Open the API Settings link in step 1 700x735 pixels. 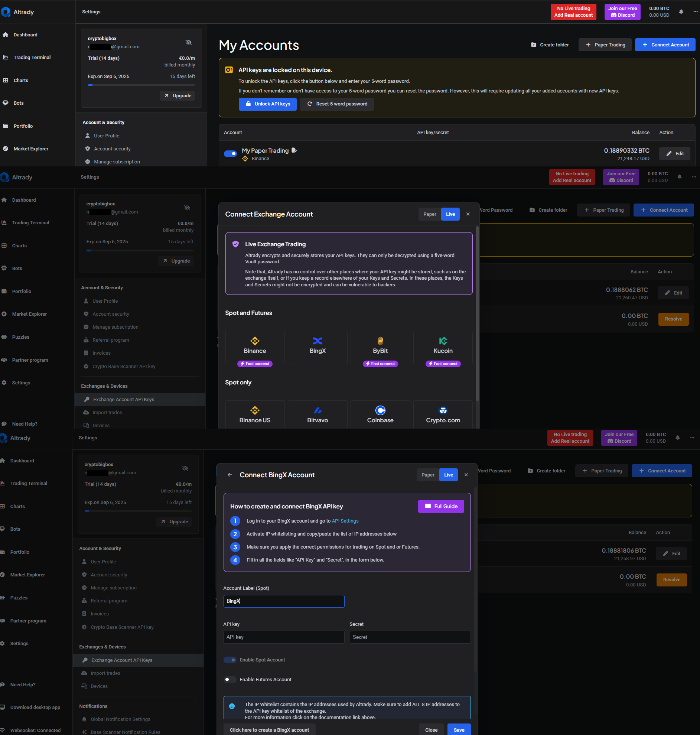345,521
